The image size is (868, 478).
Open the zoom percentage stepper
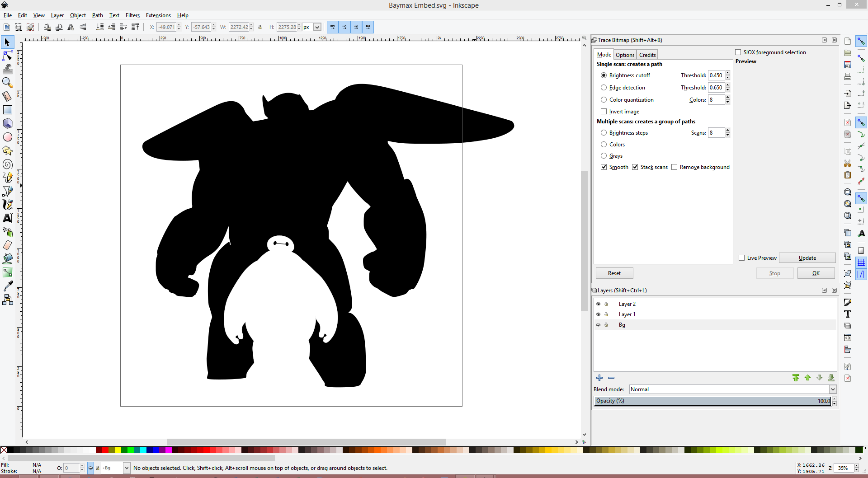pos(856,468)
